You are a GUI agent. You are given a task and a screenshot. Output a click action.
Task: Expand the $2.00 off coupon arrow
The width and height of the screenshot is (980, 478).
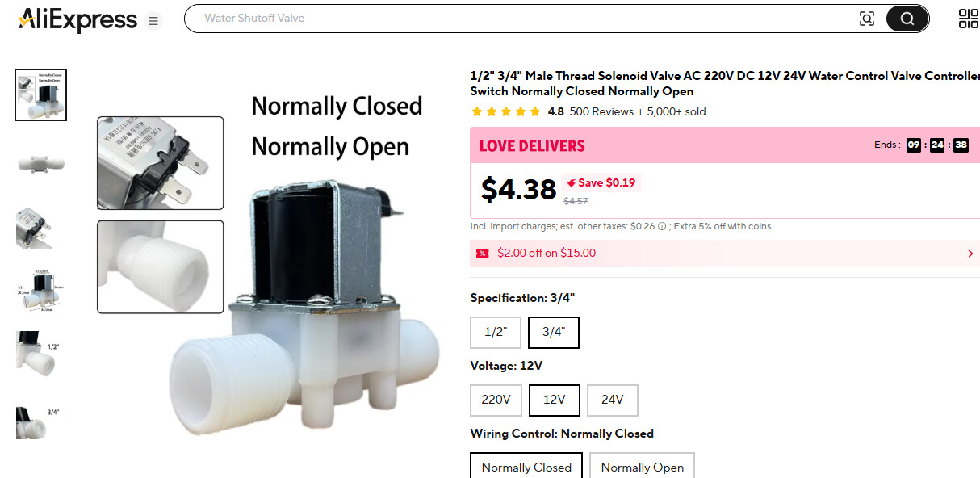point(970,254)
